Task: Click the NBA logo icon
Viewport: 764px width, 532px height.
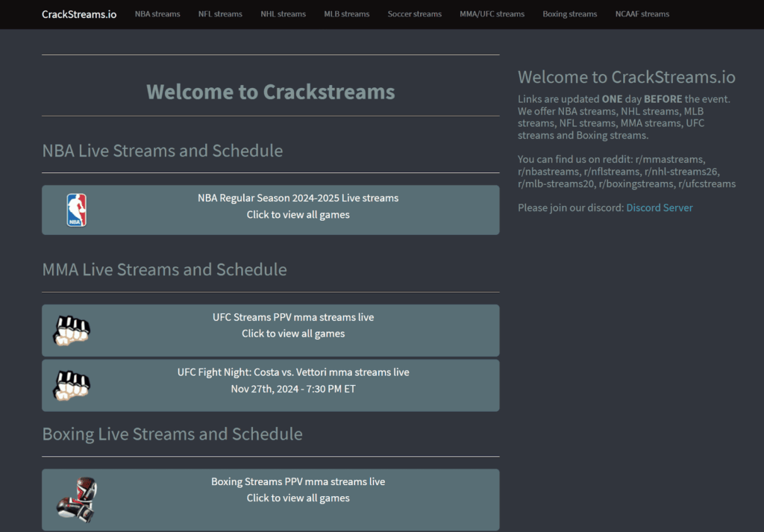Action: 77,210
